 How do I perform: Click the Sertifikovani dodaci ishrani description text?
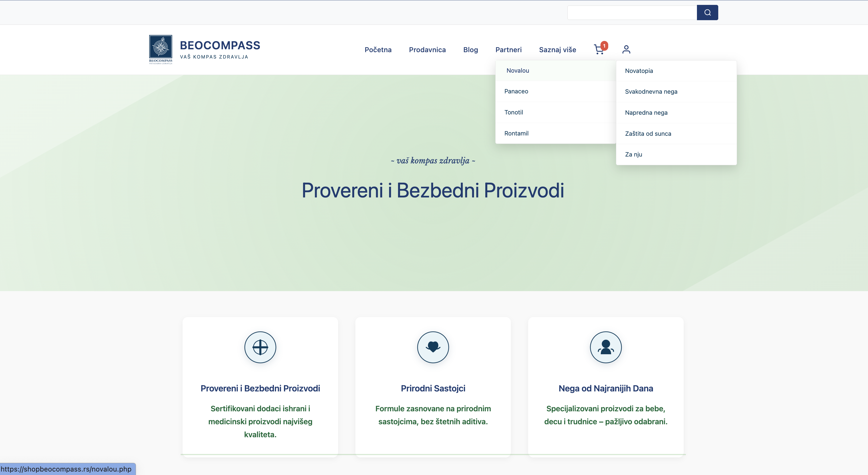[x=260, y=421]
